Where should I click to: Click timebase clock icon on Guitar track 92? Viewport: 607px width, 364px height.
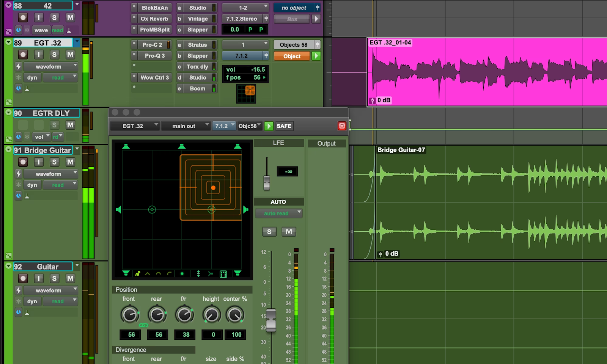point(19,312)
